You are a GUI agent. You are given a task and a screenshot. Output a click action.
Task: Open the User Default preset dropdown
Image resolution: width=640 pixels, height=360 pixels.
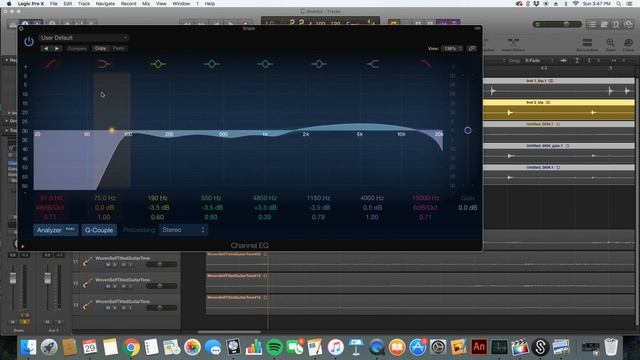click(x=84, y=38)
